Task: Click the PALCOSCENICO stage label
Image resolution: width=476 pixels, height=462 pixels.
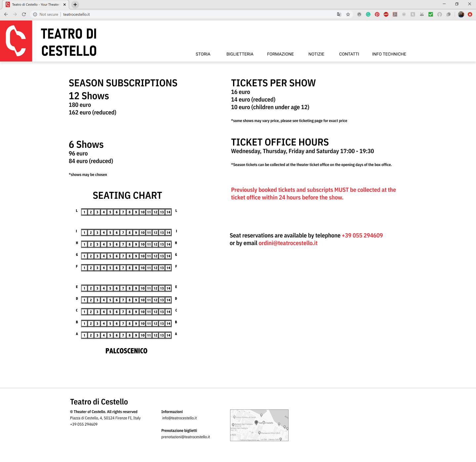Action: 126,351
